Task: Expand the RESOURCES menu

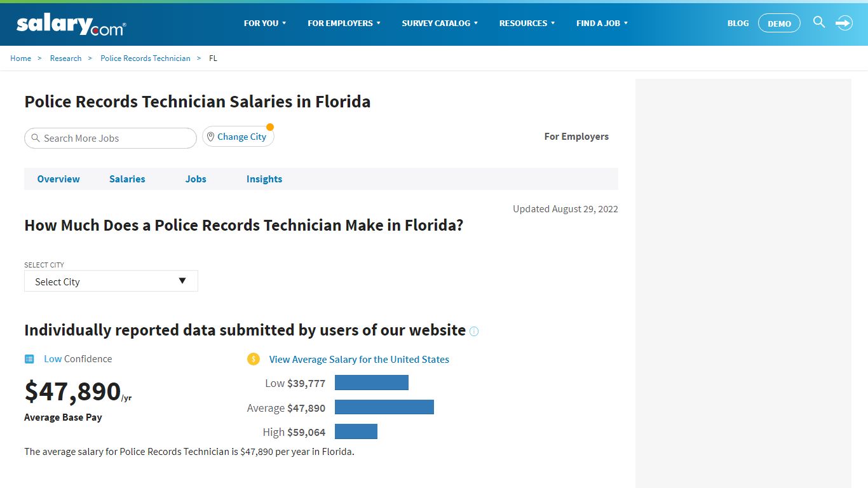Action: pyautogui.click(x=527, y=23)
